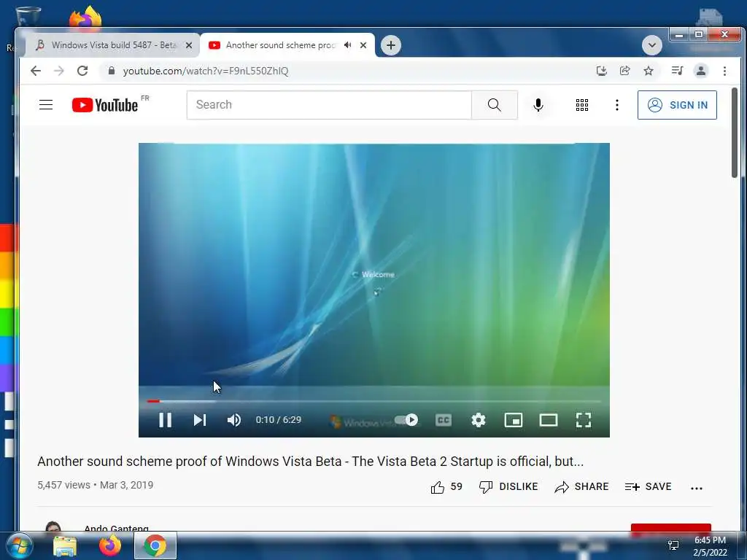This screenshot has height=560, width=747.
Task: Toggle closed captions CC button
Action: point(444,420)
